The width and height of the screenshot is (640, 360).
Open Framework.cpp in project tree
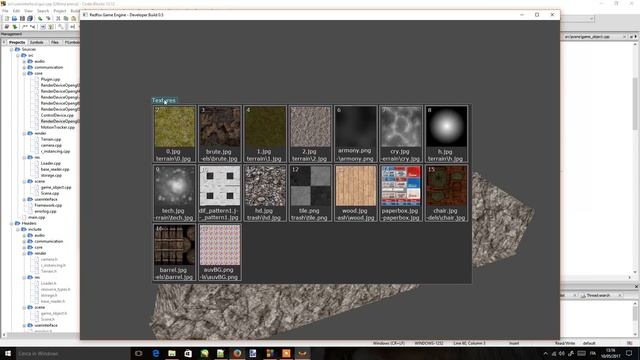point(48,206)
